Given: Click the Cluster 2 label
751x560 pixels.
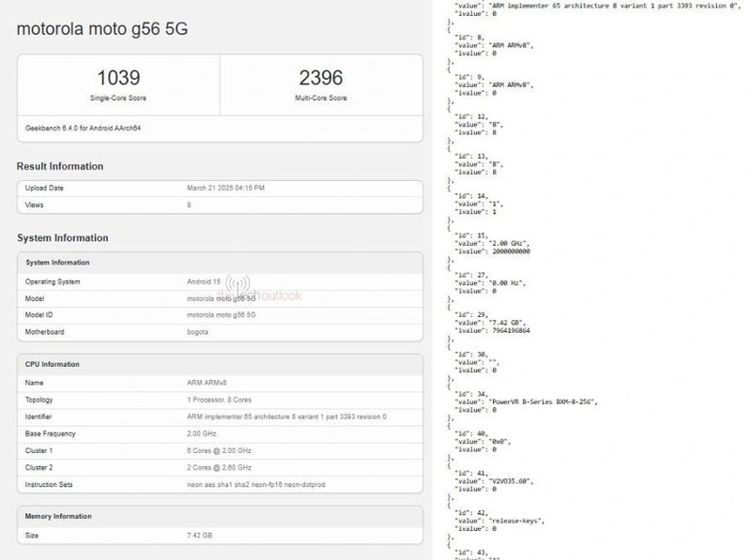Looking at the screenshot, I should [x=38, y=468].
